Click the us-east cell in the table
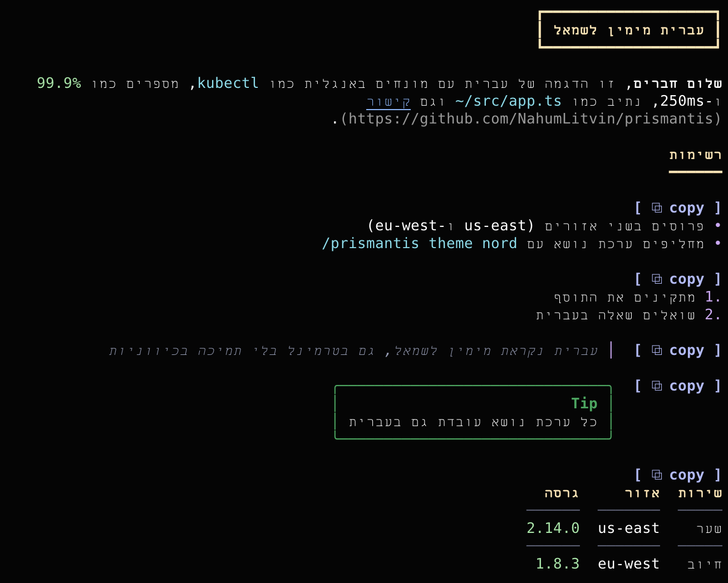Screen dimensions: 728x583 [x=629, y=528]
